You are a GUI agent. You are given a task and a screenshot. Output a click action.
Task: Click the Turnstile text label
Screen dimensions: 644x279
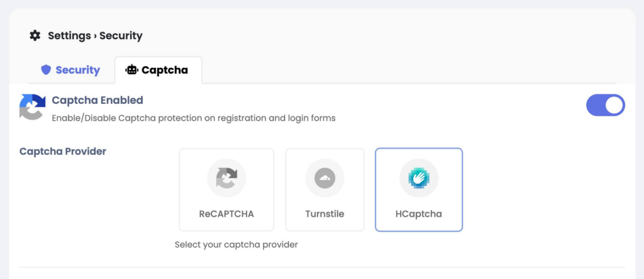click(x=325, y=214)
